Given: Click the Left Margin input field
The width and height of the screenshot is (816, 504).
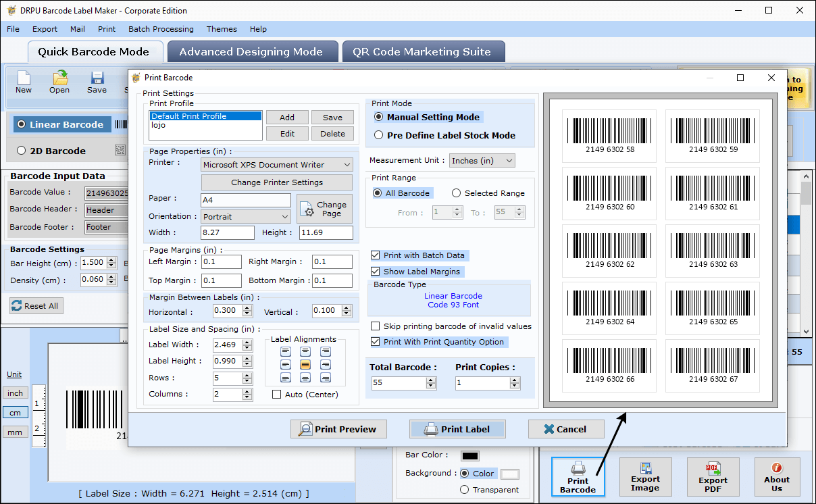Looking at the screenshot, I should tap(221, 261).
